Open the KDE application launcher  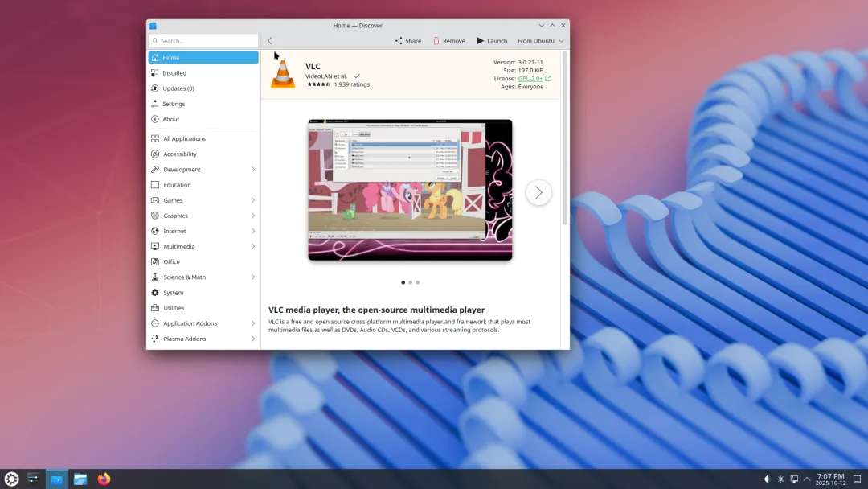coord(11,479)
